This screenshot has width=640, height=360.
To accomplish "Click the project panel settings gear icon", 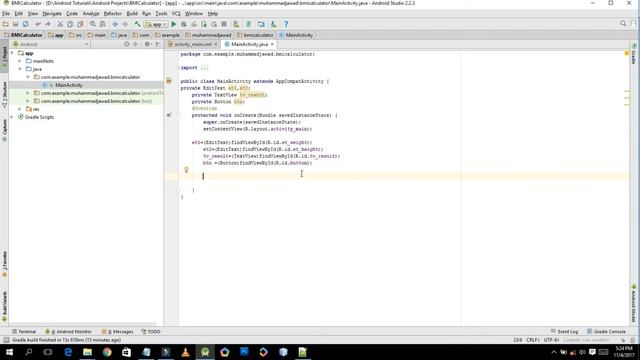I will pyautogui.click(x=147, y=44).
